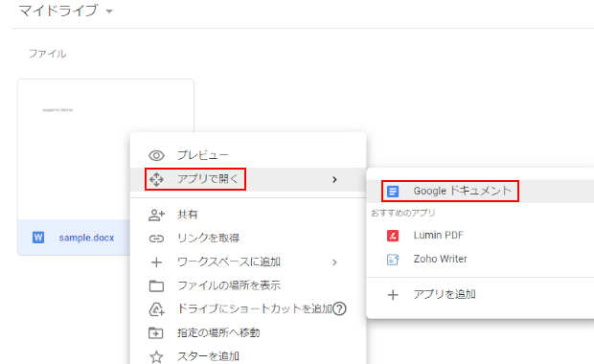This screenshot has width=594, height=364.
Task: Click the Word icon on sample.docx
Action: click(x=38, y=238)
